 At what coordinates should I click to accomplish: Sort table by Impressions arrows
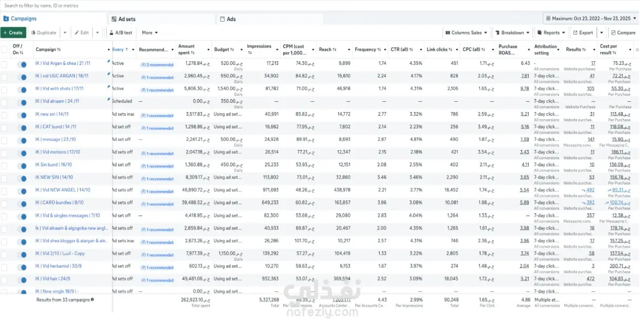point(249,53)
